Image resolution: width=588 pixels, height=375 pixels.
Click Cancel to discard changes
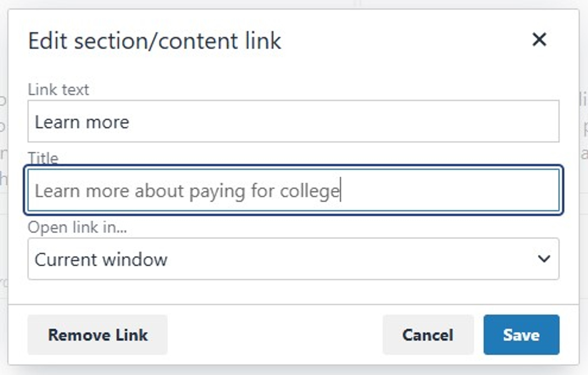coord(428,335)
